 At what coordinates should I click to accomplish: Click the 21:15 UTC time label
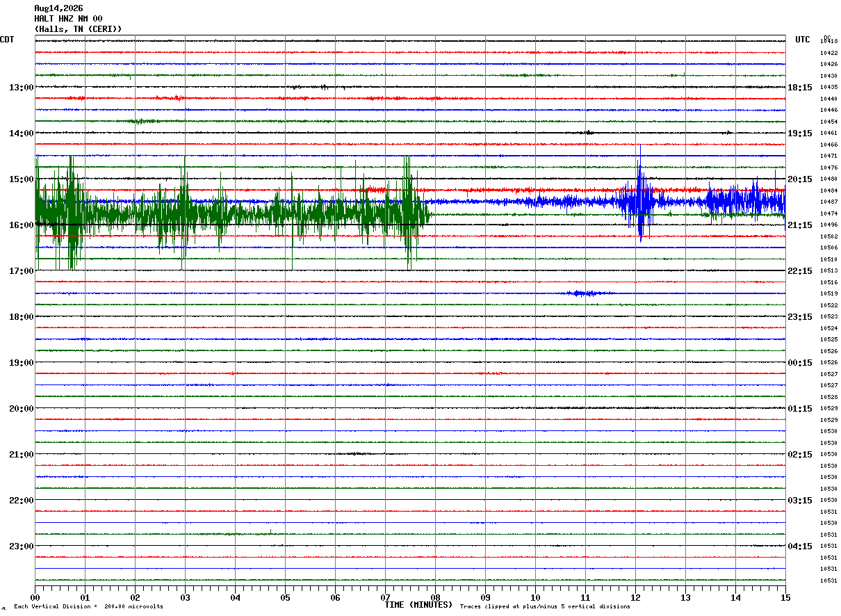coord(799,225)
